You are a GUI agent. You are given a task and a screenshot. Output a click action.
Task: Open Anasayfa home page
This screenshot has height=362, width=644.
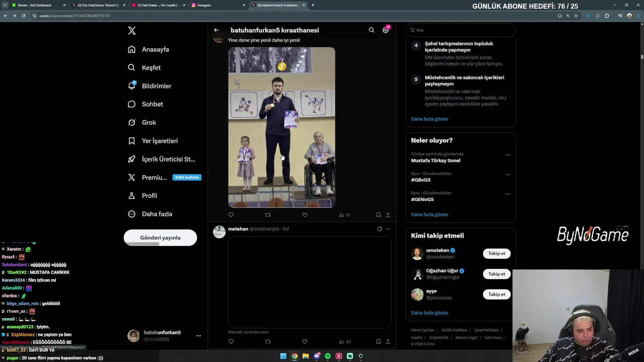click(x=148, y=49)
